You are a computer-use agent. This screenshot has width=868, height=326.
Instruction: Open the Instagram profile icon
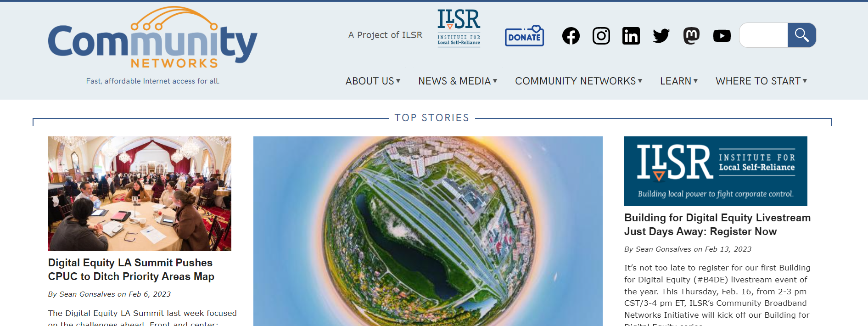click(601, 36)
